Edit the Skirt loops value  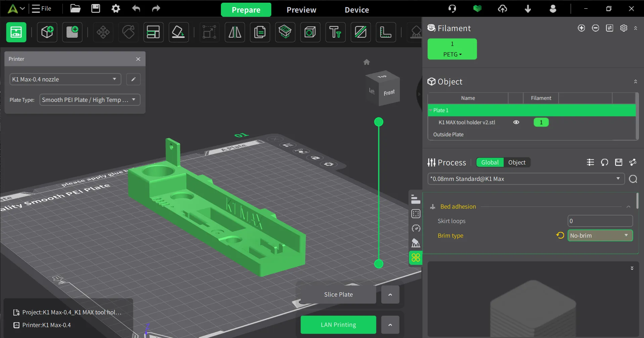(x=600, y=221)
